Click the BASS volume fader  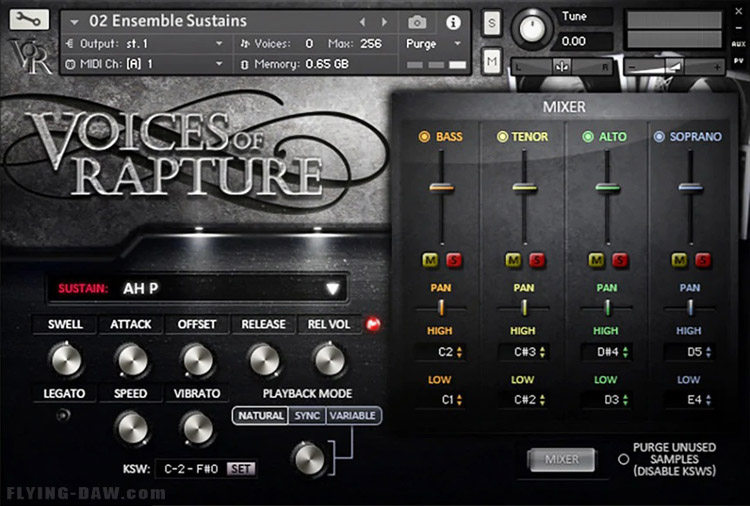tap(441, 188)
